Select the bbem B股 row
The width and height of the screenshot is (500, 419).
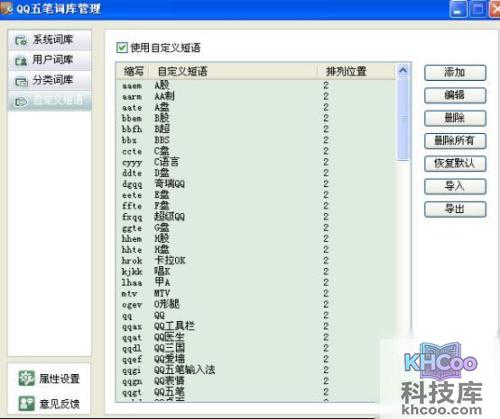pyautogui.click(x=256, y=118)
